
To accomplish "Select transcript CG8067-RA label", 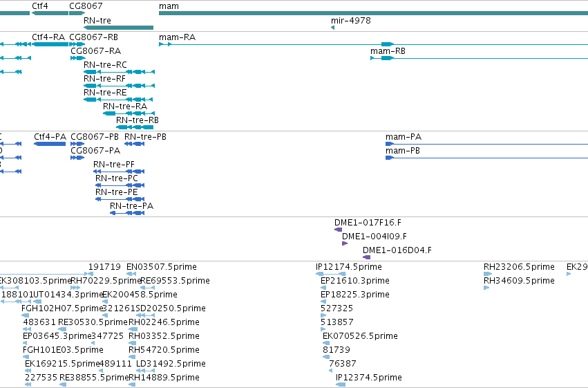I will [95, 51].
